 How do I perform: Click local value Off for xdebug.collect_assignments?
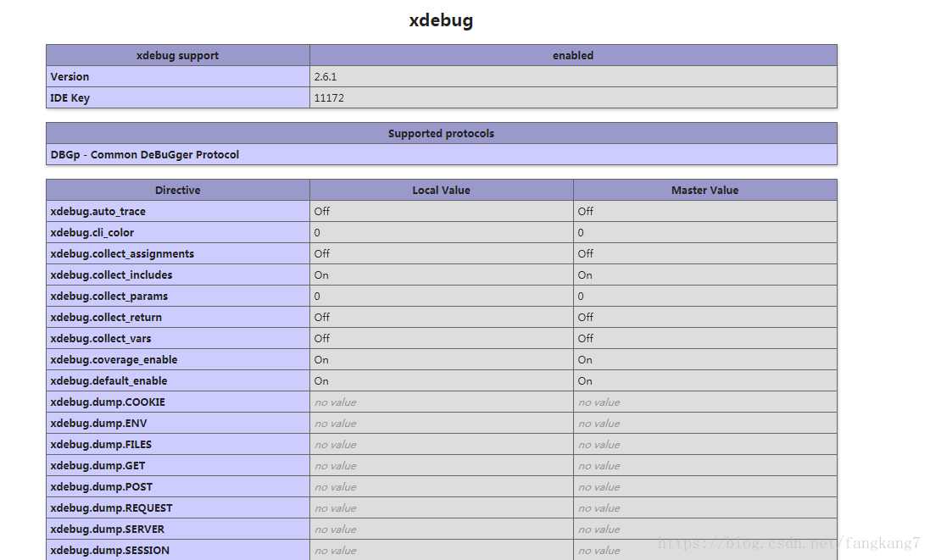pos(442,253)
